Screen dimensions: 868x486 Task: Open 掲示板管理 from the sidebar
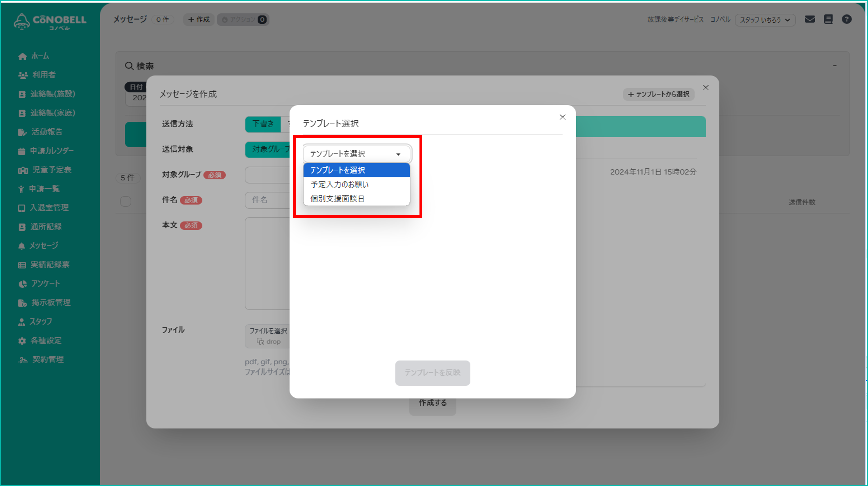tap(45, 302)
